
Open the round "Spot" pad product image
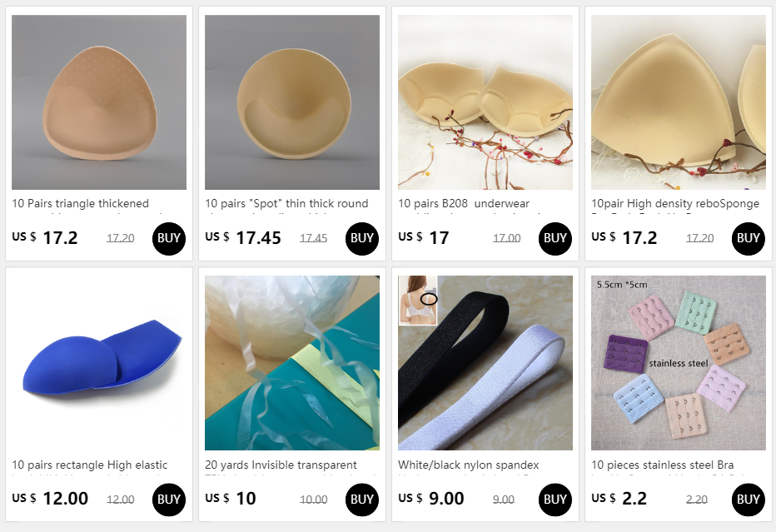tap(292, 102)
